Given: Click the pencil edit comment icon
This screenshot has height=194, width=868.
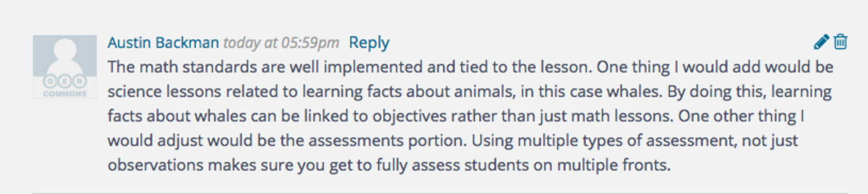Looking at the screenshot, I should (x=821, y=42).
